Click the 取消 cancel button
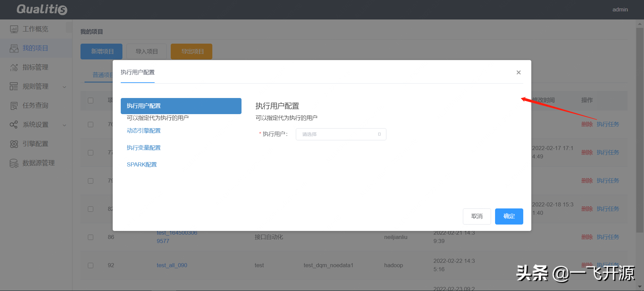This screenshot has width=644, height=291. click(x=477, y=216)
